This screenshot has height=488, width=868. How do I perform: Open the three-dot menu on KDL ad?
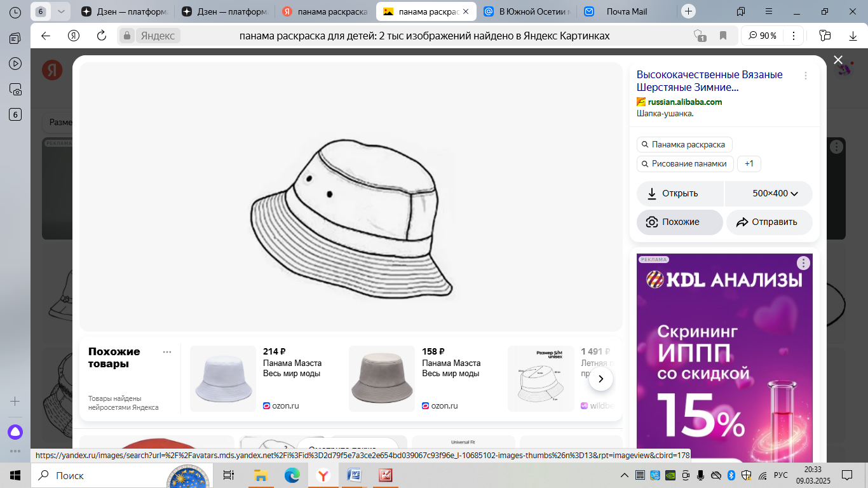point(804,263)
